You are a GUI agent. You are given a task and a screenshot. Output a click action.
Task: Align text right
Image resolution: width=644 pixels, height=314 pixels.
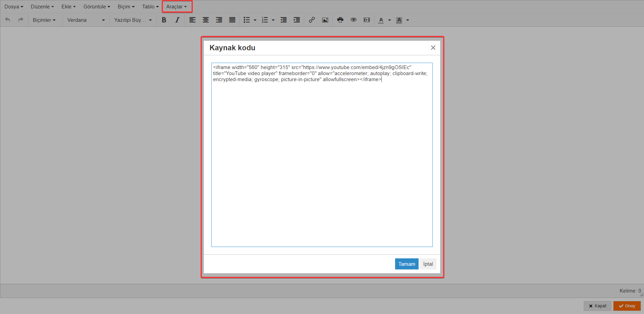point(219,20)
